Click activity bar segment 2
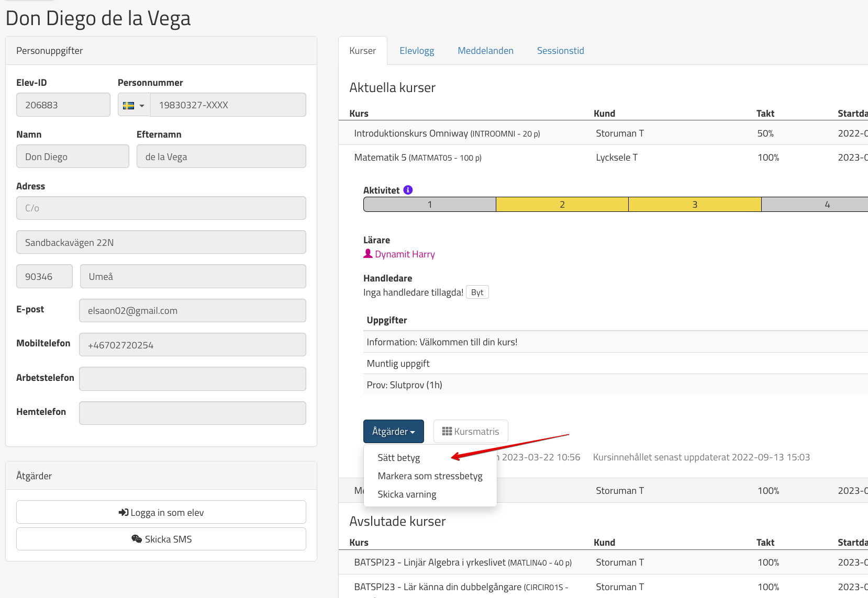The height and width of the screenshot is (598, 868). pos(562,205)
